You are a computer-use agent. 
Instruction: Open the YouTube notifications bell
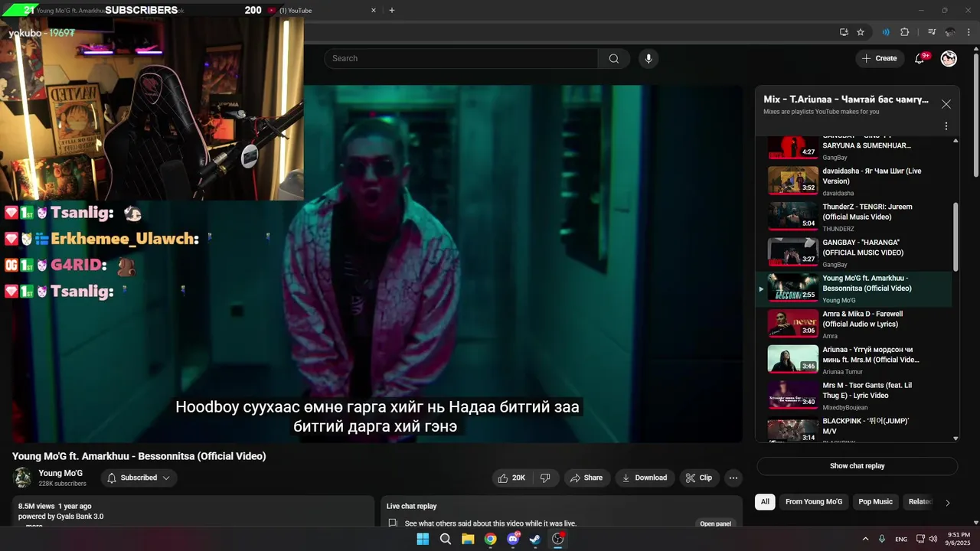tap(920, 59)
